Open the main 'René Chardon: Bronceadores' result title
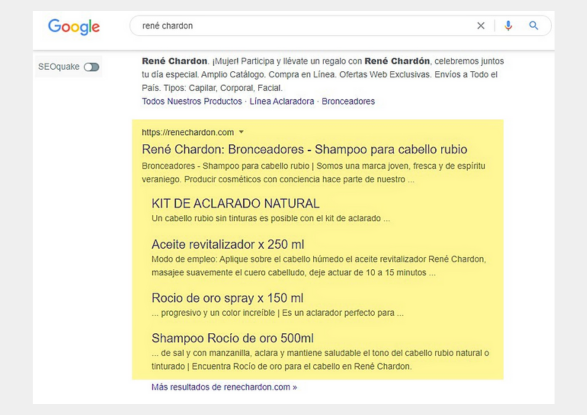 [x=304, y=149]
